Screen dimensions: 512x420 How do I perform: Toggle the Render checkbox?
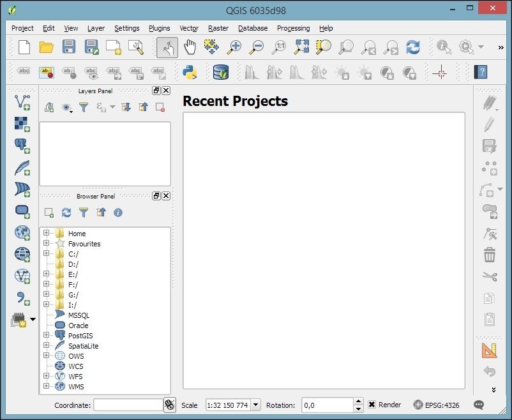tap(372, 405)
